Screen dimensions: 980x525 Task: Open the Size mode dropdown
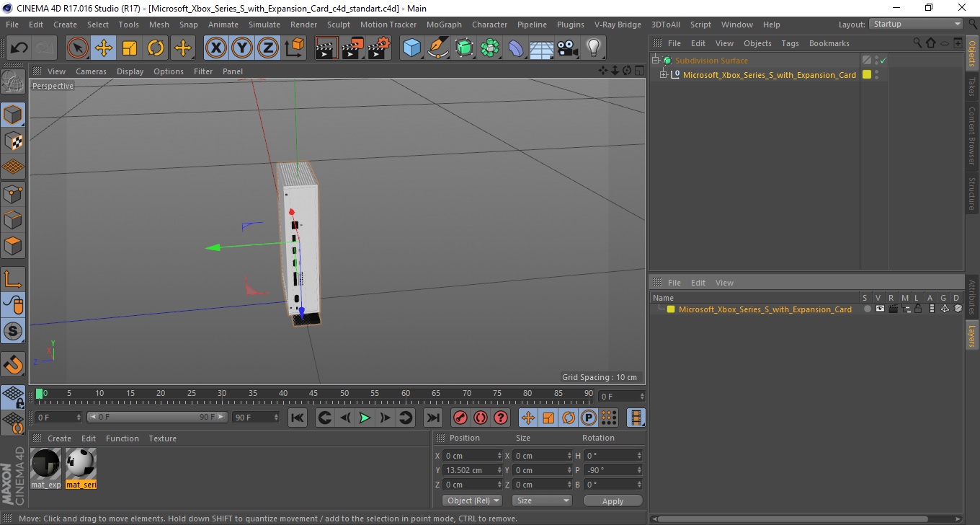pos(542,500)
